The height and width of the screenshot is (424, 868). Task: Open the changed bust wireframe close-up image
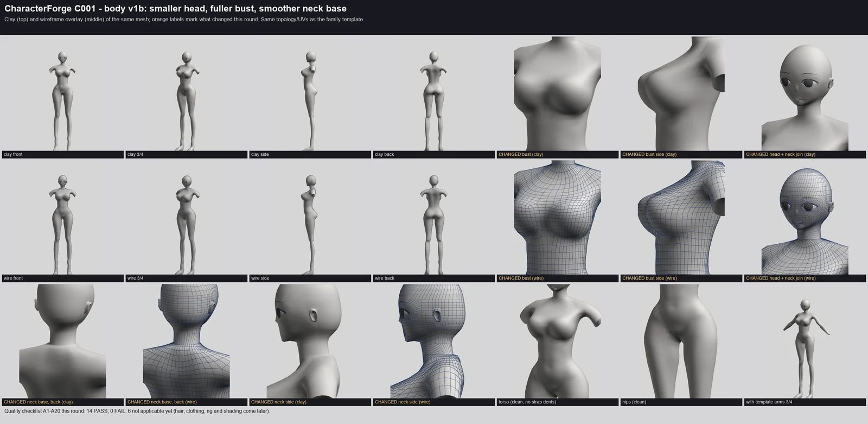pos(558,217)
